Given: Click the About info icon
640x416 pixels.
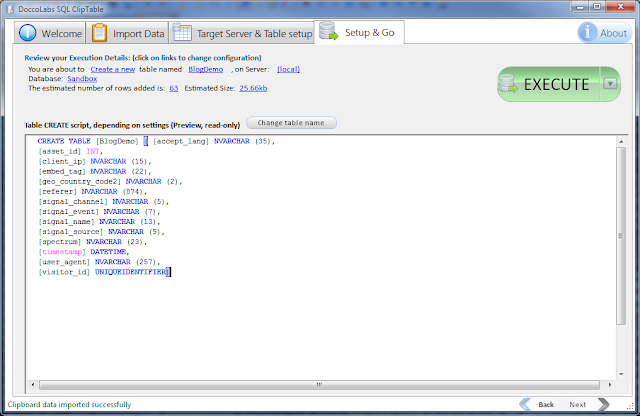Looking at the screenshot, I should point(587,32).
